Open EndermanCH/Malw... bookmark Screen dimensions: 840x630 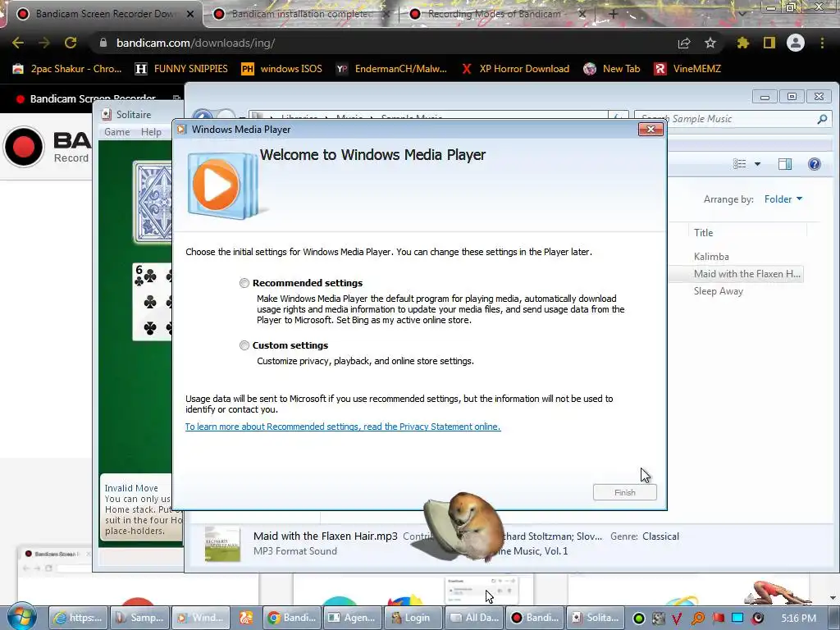coord(391,69)
